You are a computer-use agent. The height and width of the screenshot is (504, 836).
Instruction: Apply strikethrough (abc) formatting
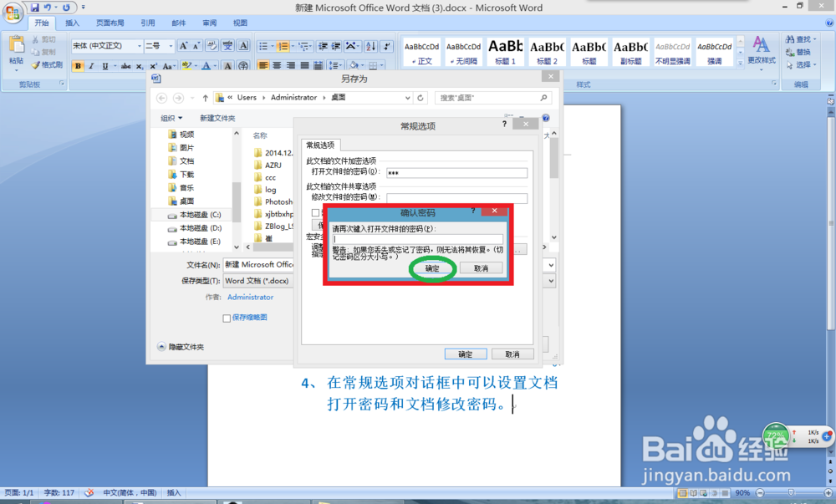click(x=126, y=66)
